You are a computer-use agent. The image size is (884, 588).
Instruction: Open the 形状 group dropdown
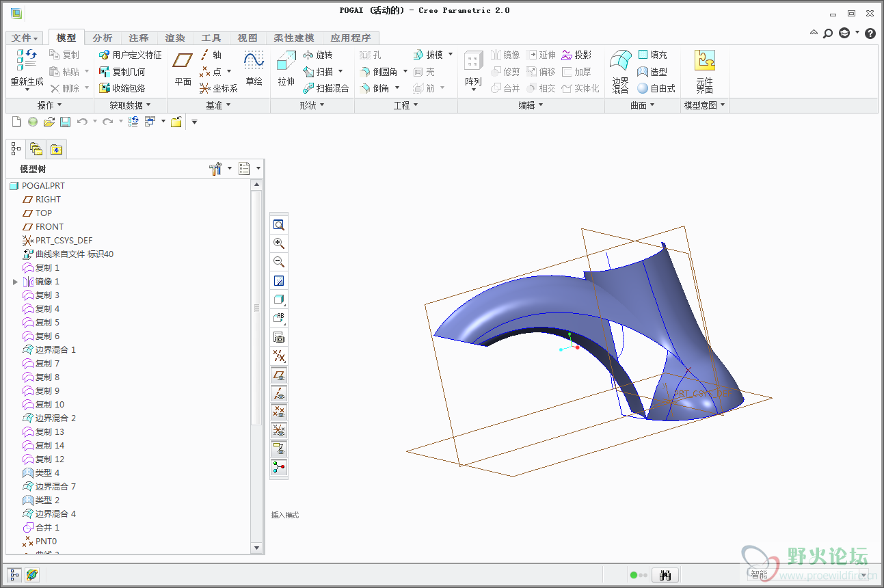(312, 105)
